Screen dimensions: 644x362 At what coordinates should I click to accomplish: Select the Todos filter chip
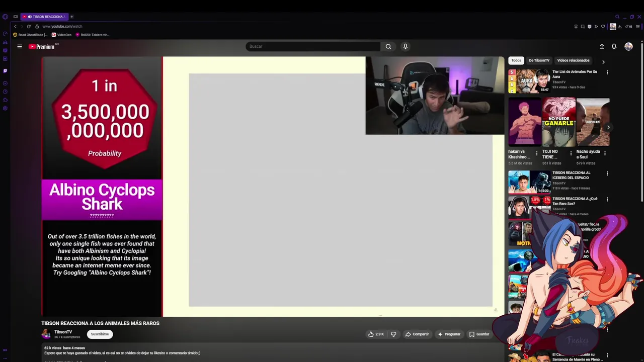[516, 60]
